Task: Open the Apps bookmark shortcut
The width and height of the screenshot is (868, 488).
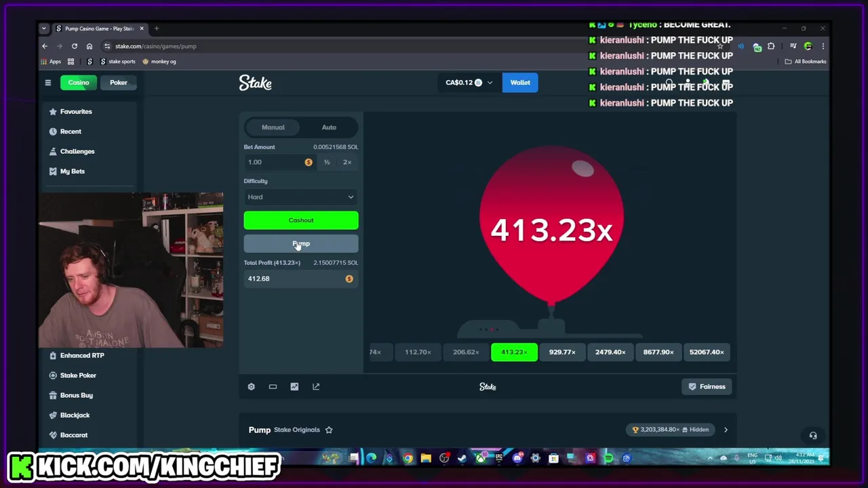Action: (51, 62)
